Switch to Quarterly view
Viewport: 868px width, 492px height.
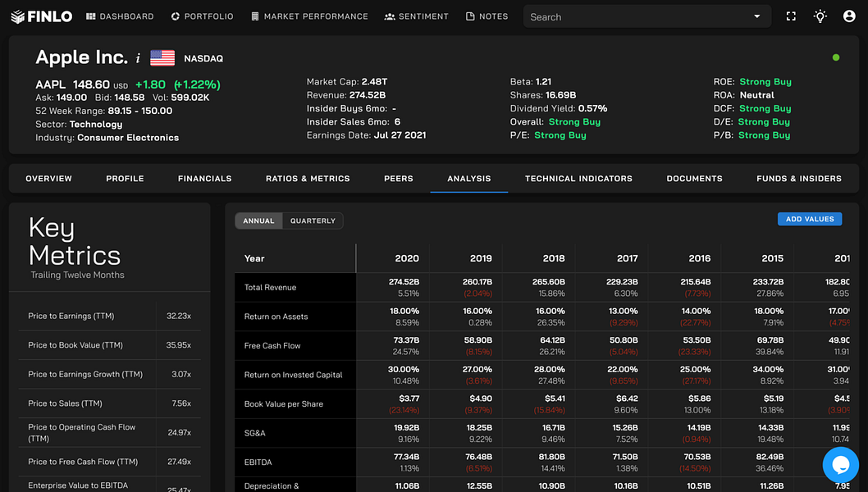313,221
